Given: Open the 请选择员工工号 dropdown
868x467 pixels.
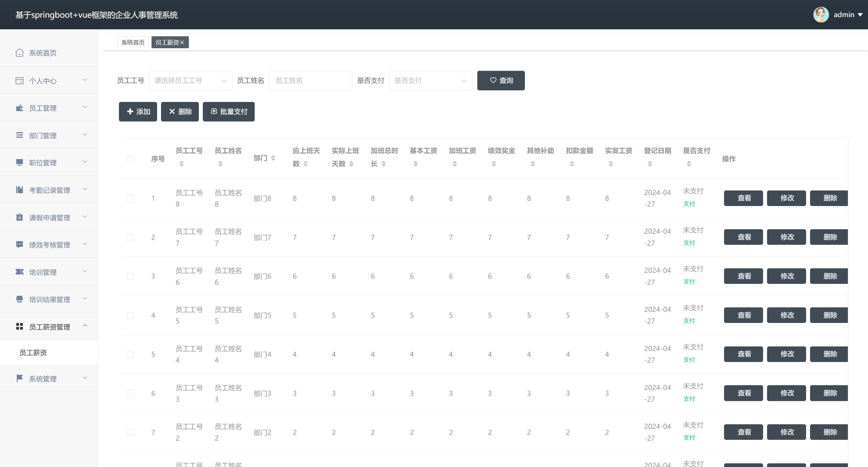Looking at the screenshot, I should (190, 81).
